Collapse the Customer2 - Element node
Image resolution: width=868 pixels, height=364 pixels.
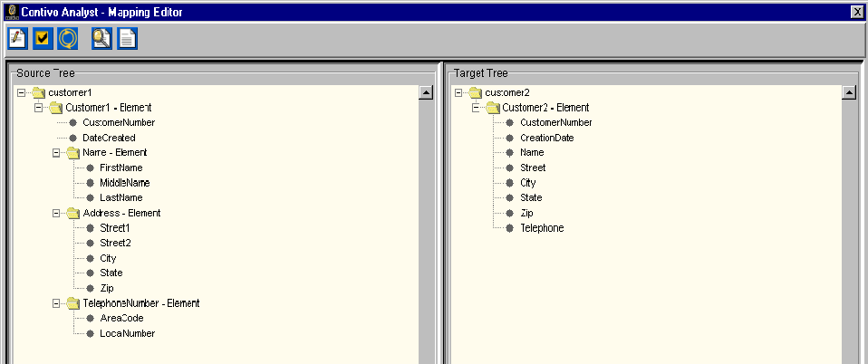click(476, 108)
